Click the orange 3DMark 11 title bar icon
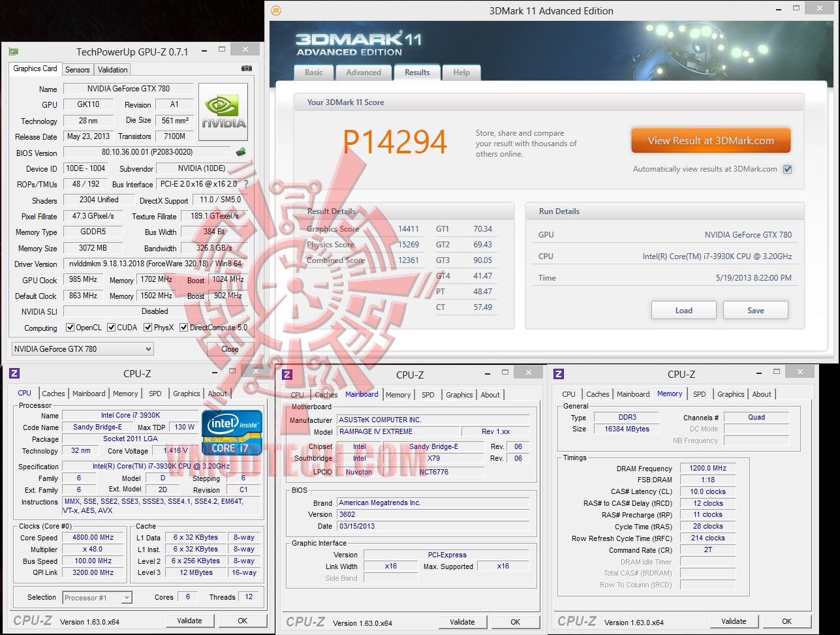Screen dimensions: 840x635 (276, 10)
